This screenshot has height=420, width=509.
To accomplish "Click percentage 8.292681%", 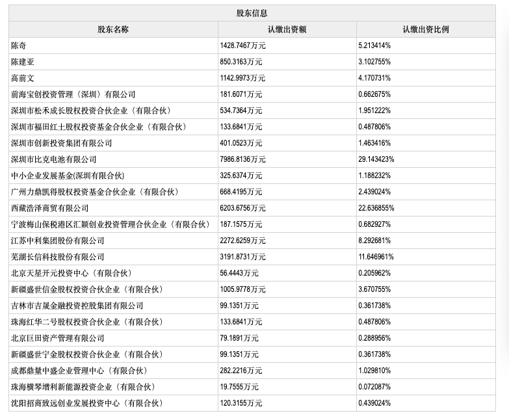I will (374, 241).
